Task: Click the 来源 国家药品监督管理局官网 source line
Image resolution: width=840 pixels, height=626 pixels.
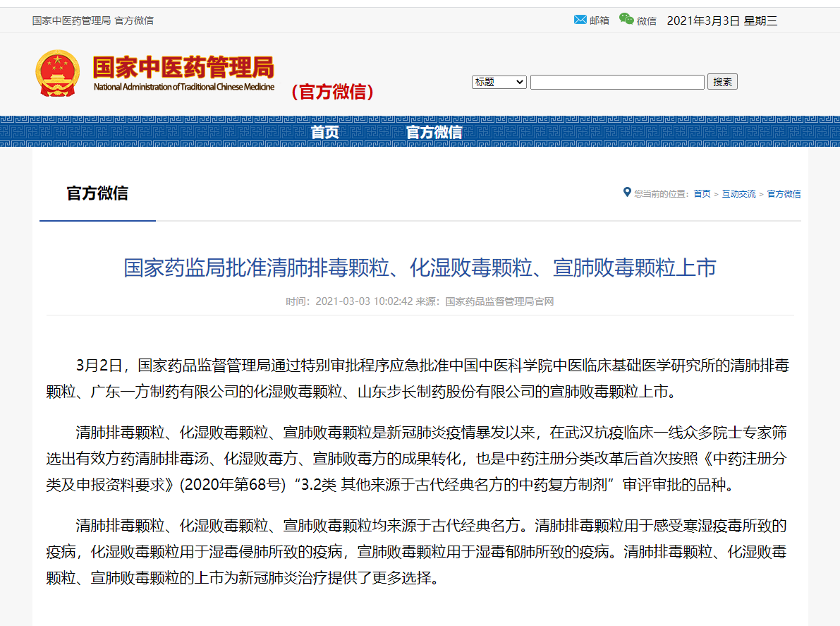Action: 485,301
